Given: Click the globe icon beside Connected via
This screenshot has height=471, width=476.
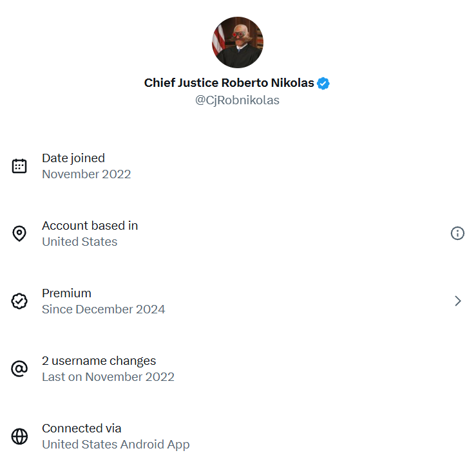Looking at the screenshot, I should 19,436.
